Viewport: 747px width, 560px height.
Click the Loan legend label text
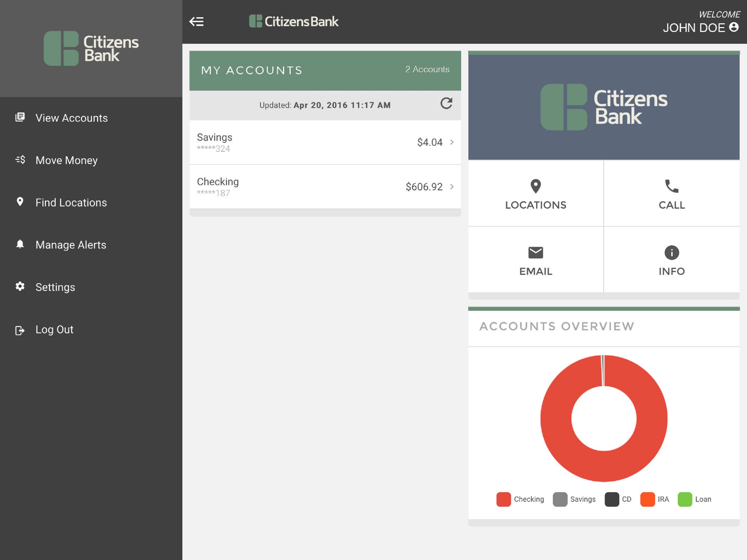703,499
